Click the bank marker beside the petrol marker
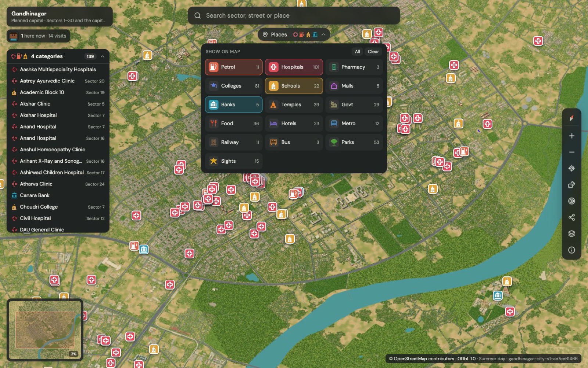 (x=144, y=250)
